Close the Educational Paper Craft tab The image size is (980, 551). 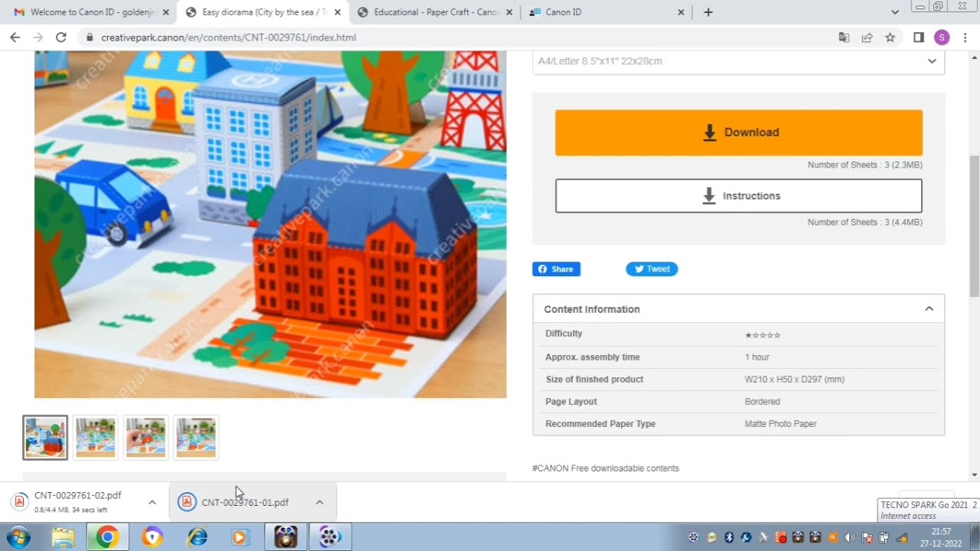tap(509, 12)
